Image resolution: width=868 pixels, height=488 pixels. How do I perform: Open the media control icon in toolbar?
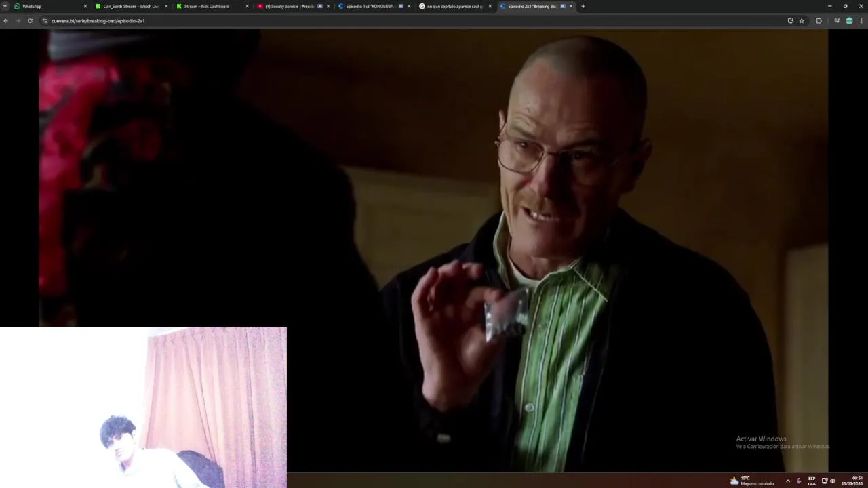click(x=837, y=20)
